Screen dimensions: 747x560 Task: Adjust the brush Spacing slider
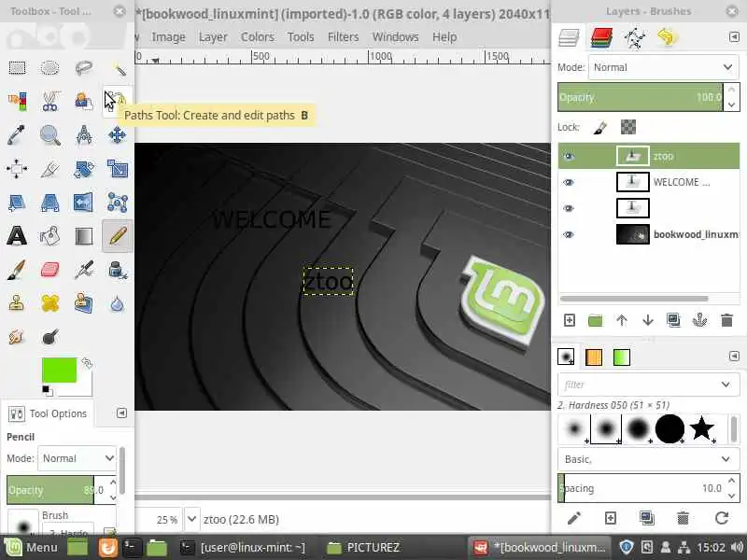click(x=641, y=488)
